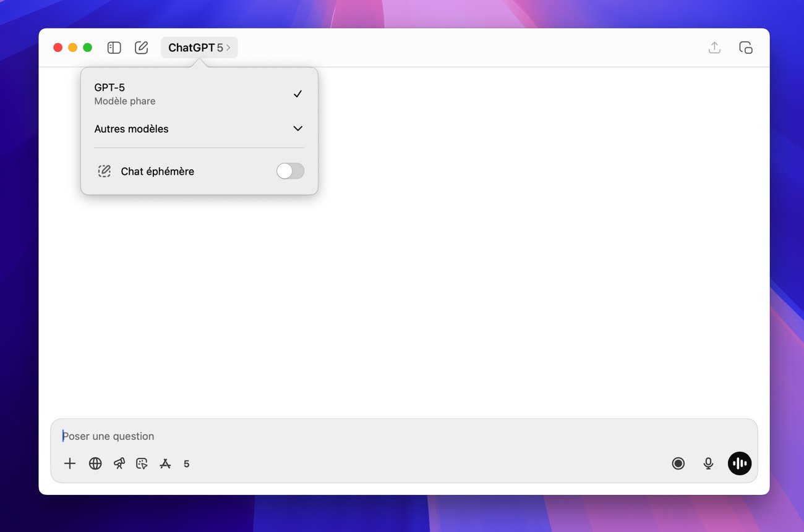The width and height of the screenshot is (804, 532).
Task: Open the work with apps icon
Action: pyautogui.click(x=165, y=463)
